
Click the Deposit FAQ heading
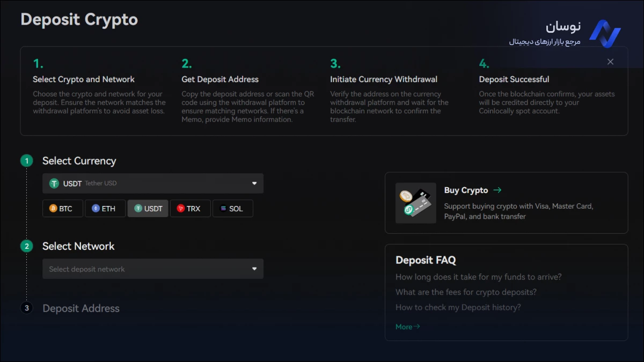(426, 260)
